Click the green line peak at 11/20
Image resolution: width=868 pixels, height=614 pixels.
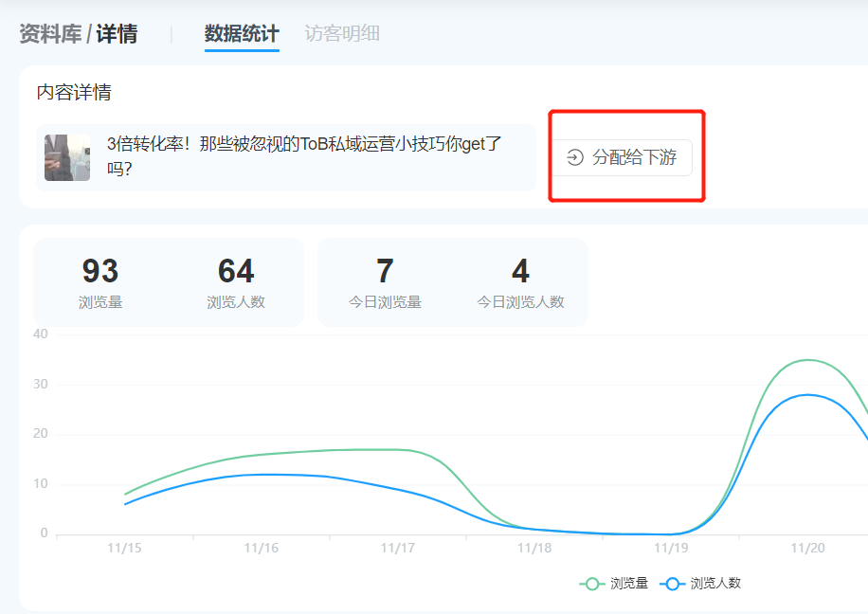pyautogui.click(x=807, y=360)
